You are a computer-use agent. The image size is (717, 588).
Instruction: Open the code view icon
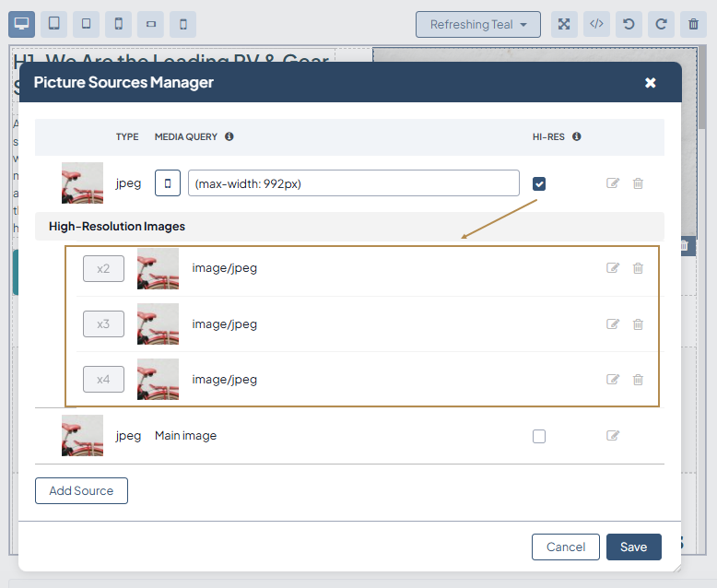596,24
